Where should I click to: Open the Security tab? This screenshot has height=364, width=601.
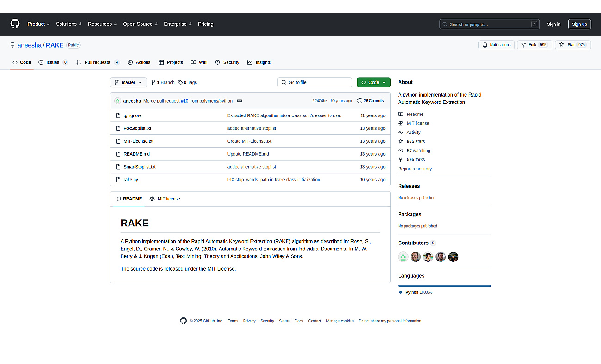coord(227,62)
